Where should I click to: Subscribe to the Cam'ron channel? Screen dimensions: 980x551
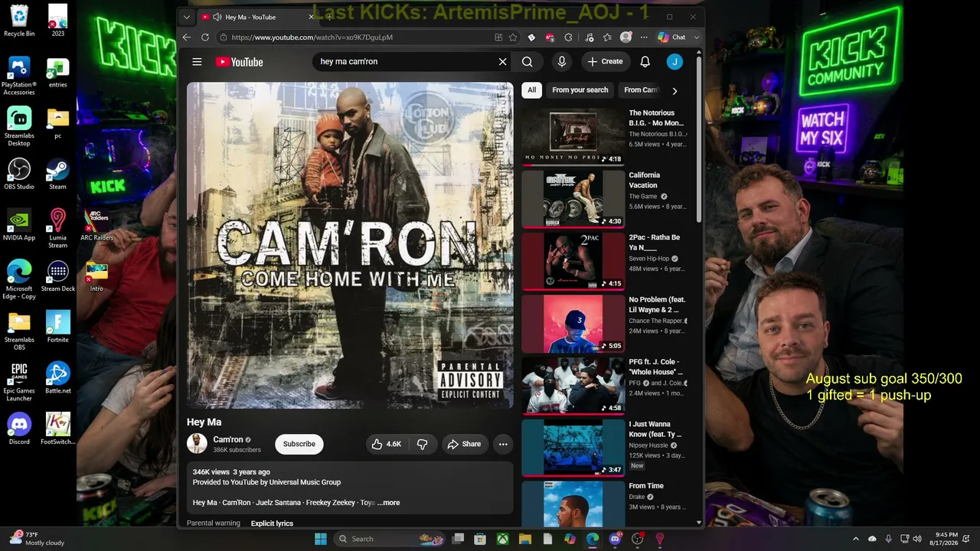299,444
